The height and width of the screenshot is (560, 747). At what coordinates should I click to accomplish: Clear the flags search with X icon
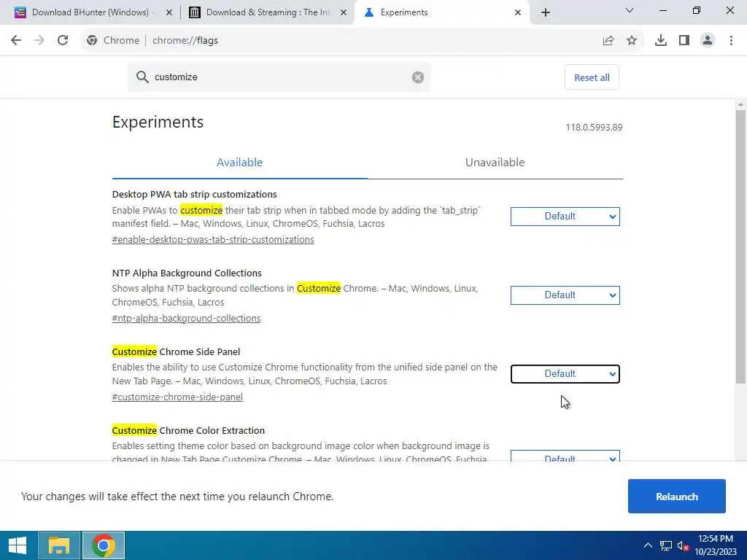point(418,77)
